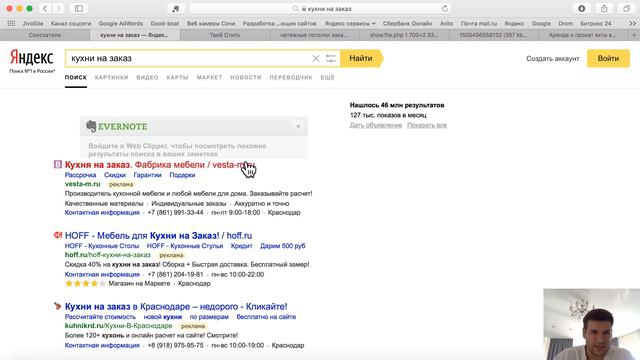Open Кредит sitelink under HOFF
This screenshot has width=640, height=360.
[x=241, y=246]
